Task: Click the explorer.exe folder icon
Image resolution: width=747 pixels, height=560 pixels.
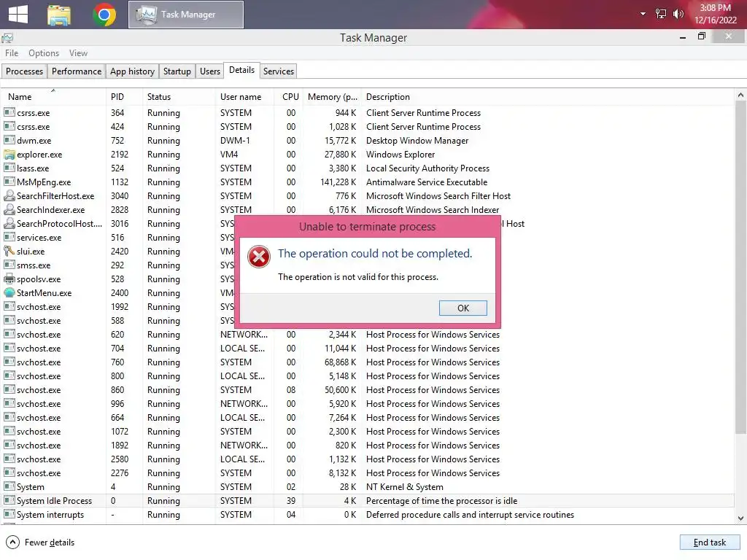Action: tap(9, 155)
